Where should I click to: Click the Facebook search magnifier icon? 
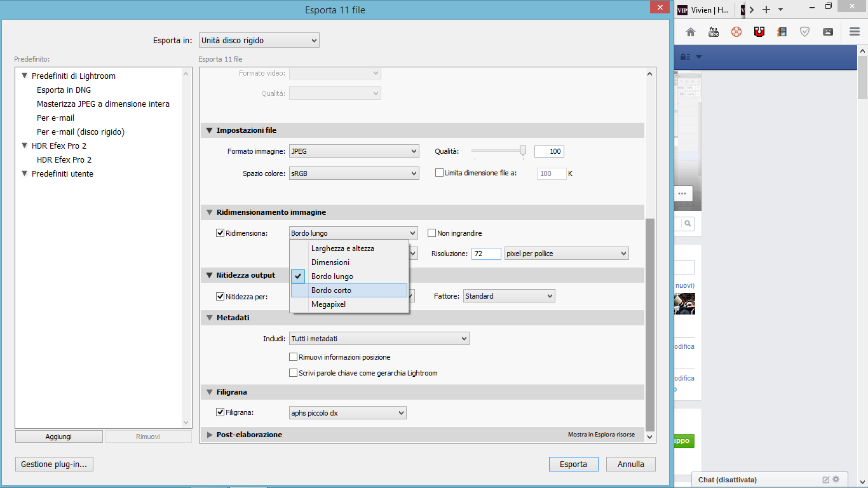point(688,224)
